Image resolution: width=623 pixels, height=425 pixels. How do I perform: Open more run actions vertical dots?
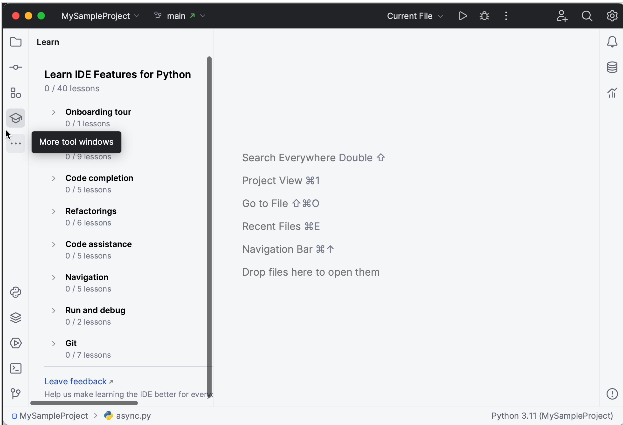tap(506, 16)
